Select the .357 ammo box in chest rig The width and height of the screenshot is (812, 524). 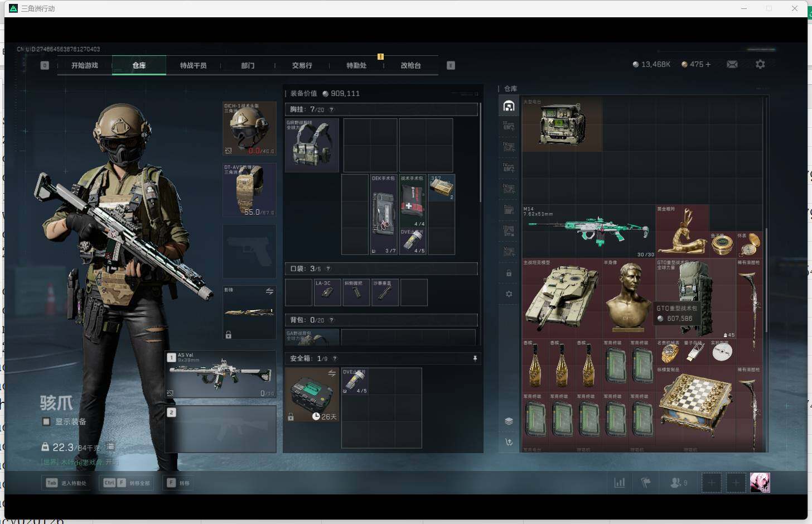pos(441,188)
